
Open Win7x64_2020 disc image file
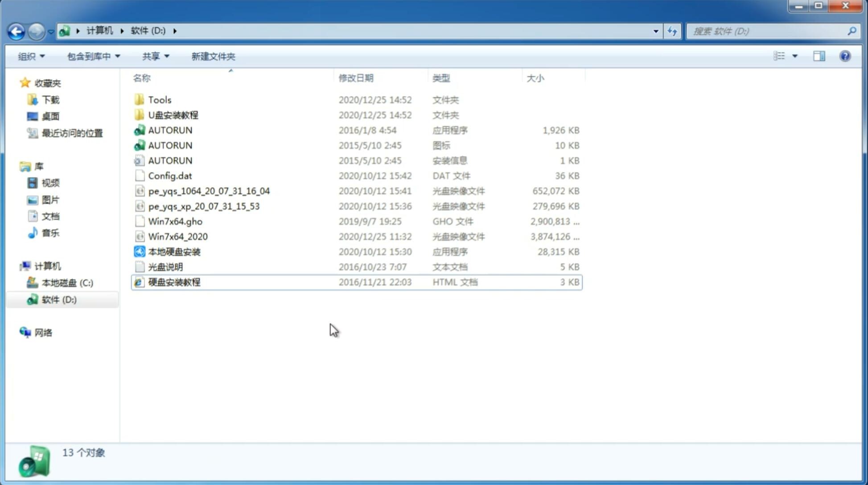[x=177, y=237]
